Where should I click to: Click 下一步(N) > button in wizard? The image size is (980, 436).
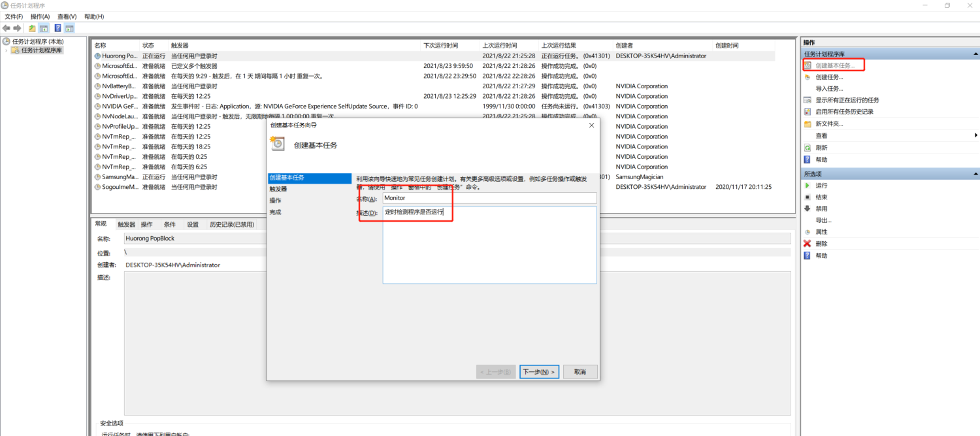(x=539, y=372)
